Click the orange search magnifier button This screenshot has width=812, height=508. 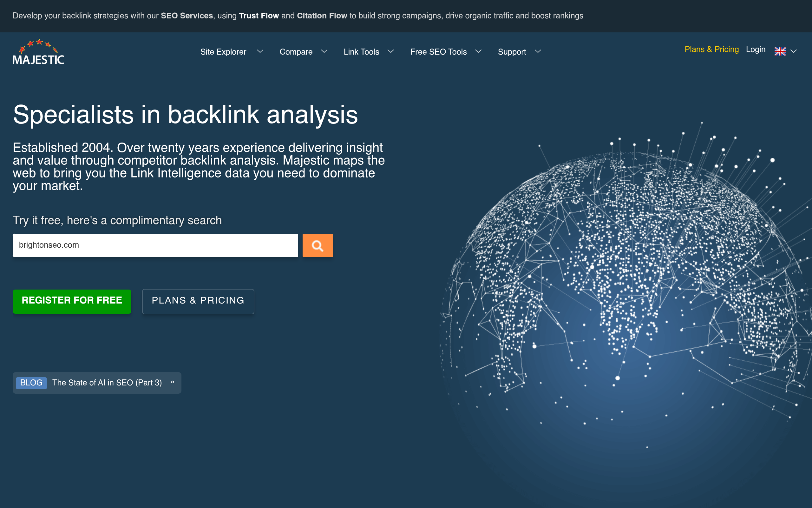[x=318, y=245]
